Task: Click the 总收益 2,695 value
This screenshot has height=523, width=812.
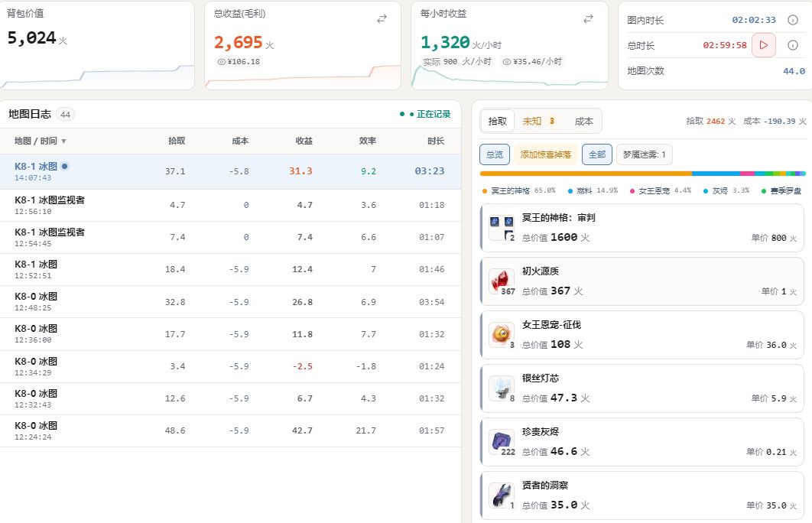Action: tap(239, 43)
